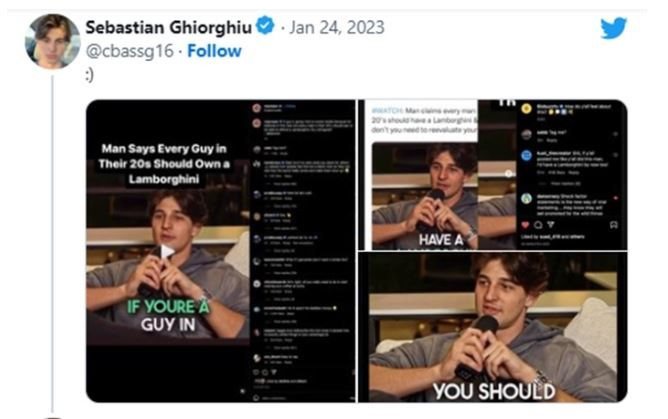Click the smiley text of the tweet
This screenshot has height=419, width=668.
(89, 75)
